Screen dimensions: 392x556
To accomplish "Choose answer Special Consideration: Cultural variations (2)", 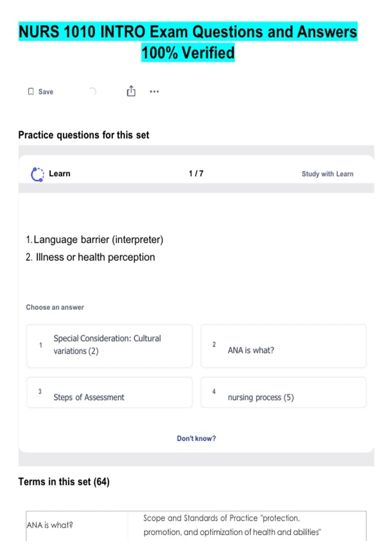I will (x=109, y=346).
